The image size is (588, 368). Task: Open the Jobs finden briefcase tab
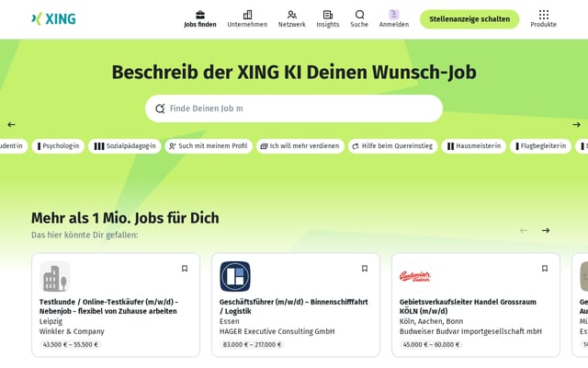[200, 19]
